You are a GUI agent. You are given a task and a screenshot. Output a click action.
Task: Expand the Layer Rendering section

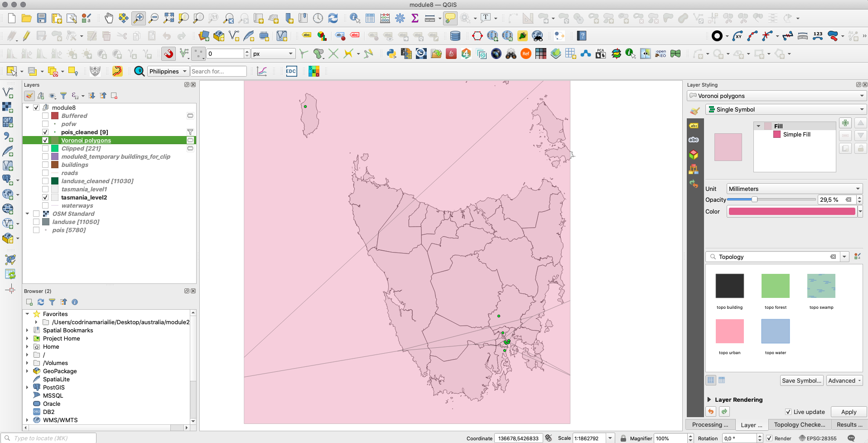(x=709, y=399)
